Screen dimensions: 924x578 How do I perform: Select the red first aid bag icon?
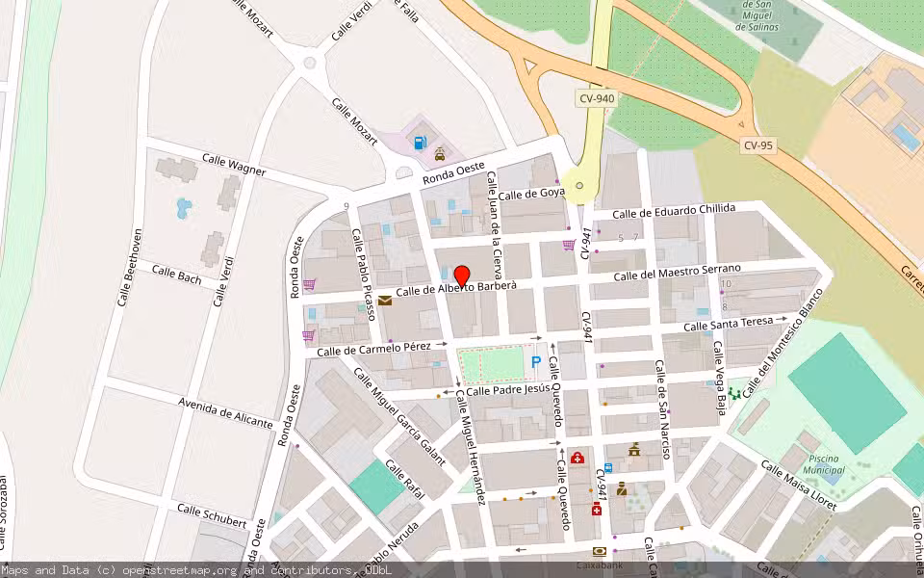tap(577, 457)
